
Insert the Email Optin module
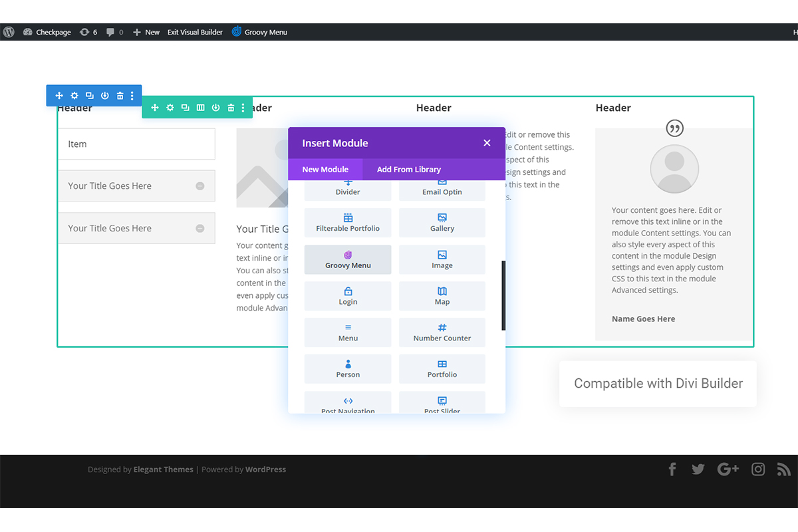tap(442, 190)
